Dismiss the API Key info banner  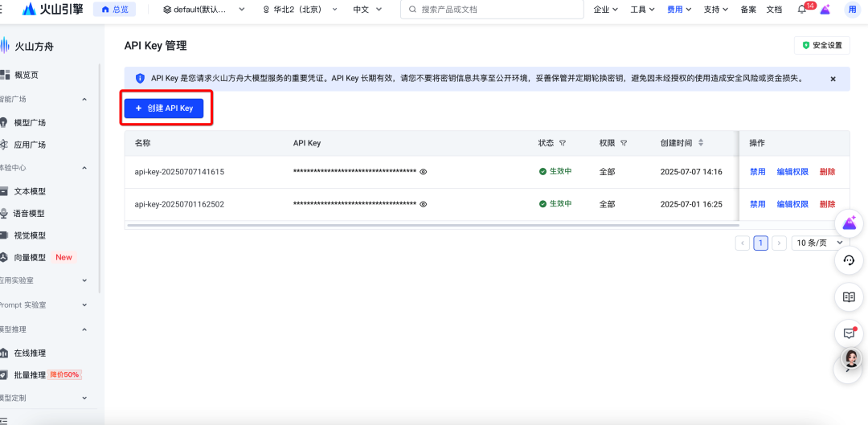click(833, 79)
